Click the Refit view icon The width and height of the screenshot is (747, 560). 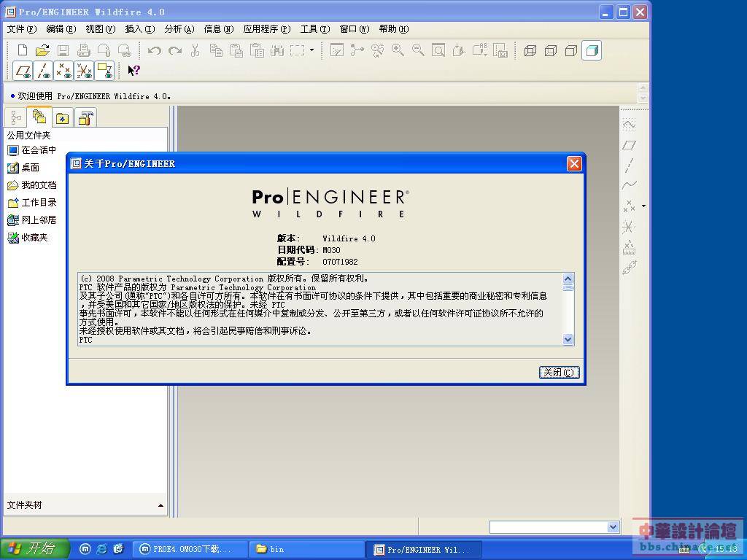coord(438,50)
